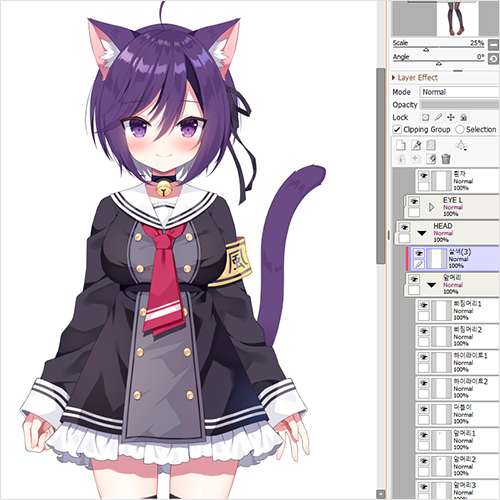Toggle the lock painting pencil icon
This screenshot has height=500, width=500.
point(438,117)
